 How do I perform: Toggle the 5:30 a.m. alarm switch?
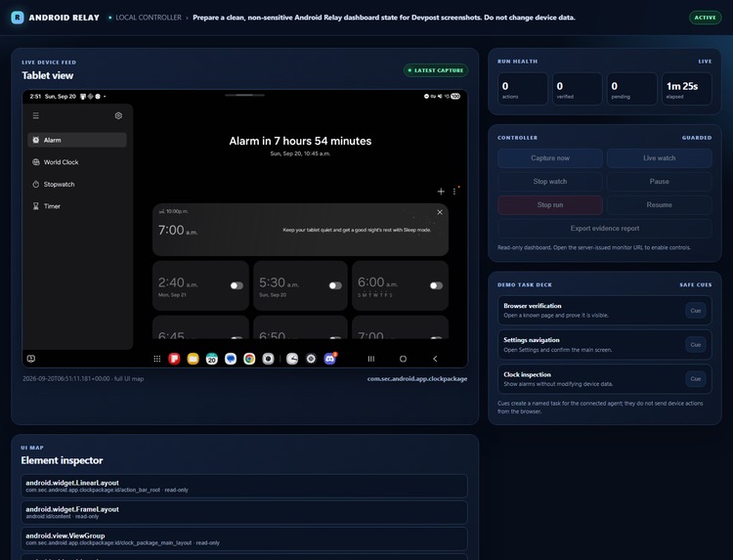pyautogui.click(x=335, y=285)
